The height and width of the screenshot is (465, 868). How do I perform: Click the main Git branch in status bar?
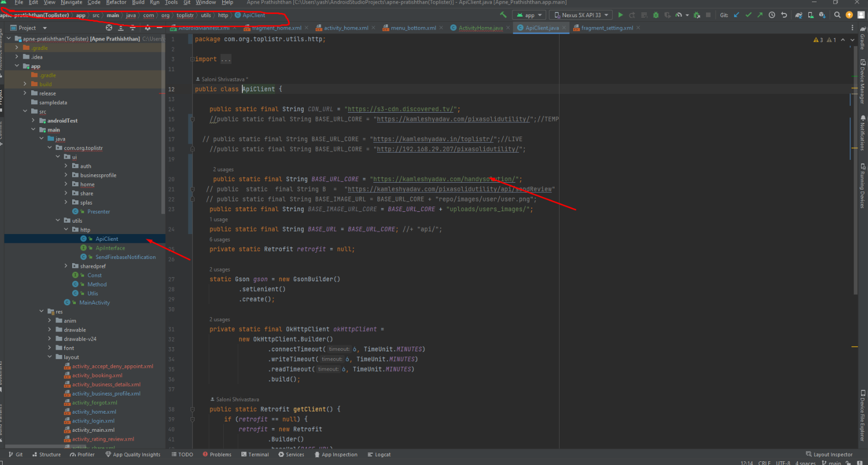coord(831,463)
